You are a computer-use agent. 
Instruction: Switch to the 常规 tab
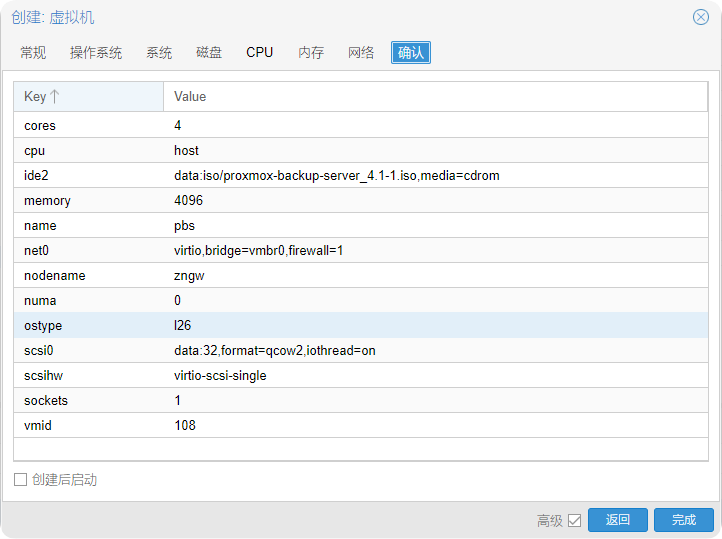coord(33,53)
